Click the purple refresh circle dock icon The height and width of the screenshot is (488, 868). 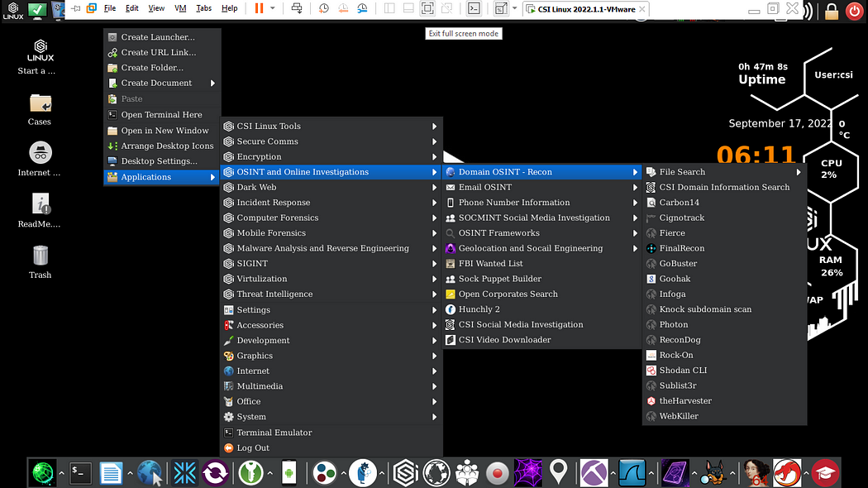[215, 473]
